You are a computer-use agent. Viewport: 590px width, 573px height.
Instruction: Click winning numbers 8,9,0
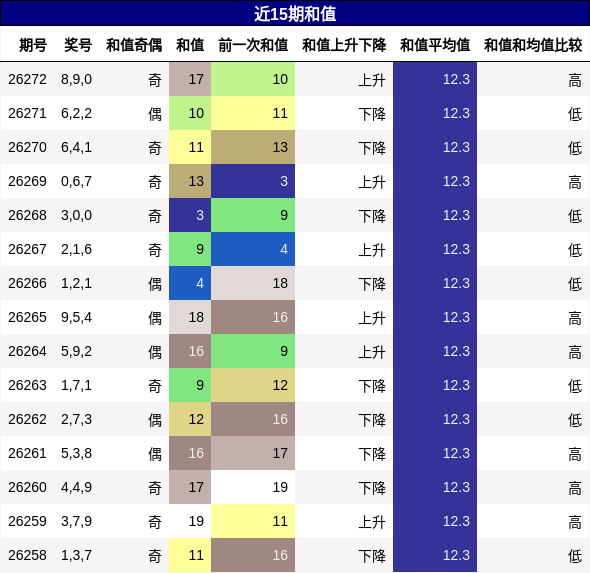tap(76, 79)
